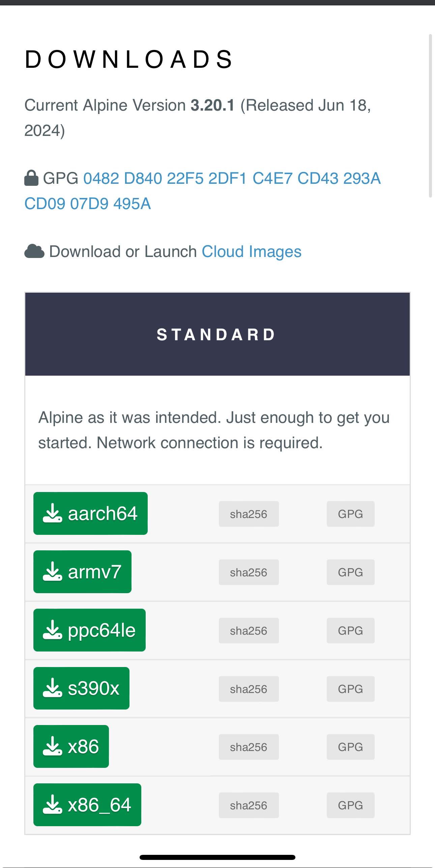The height and width of the screenshot is (868, 435).
Task: Get GPG signature for aarch64
Action: point(351,514)
